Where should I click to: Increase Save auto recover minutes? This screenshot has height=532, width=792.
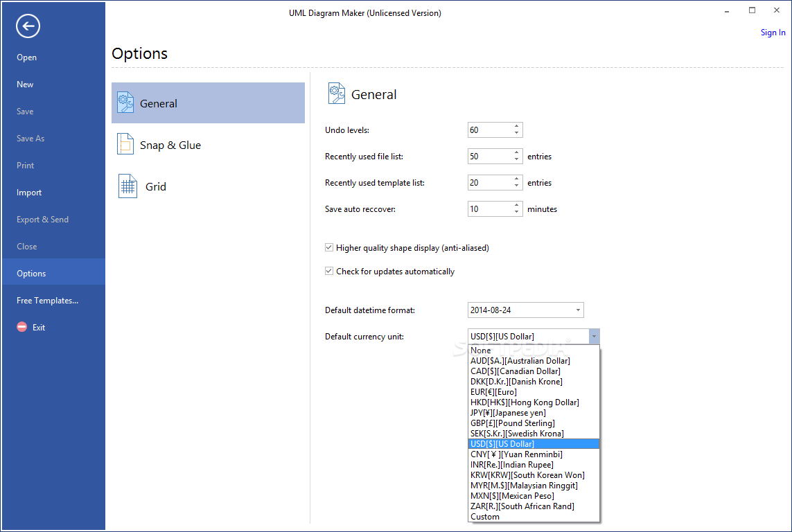click(516, 205)
